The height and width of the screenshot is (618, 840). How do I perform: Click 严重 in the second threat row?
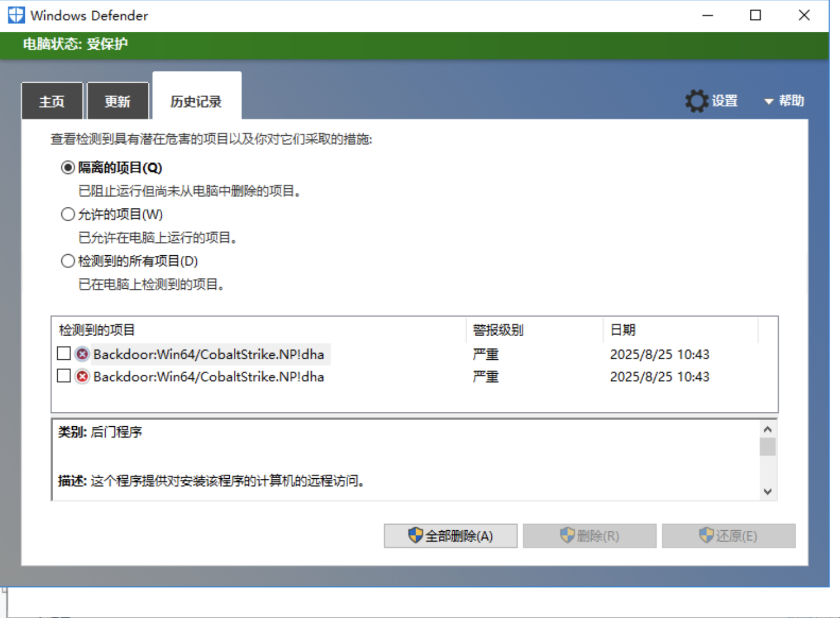[x=486, y=377]
